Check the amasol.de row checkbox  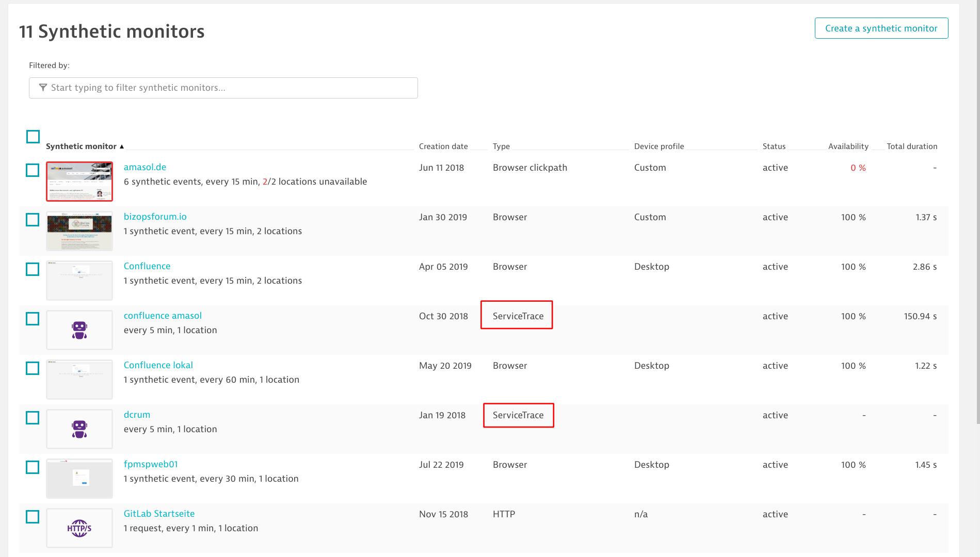coord(33,170)
